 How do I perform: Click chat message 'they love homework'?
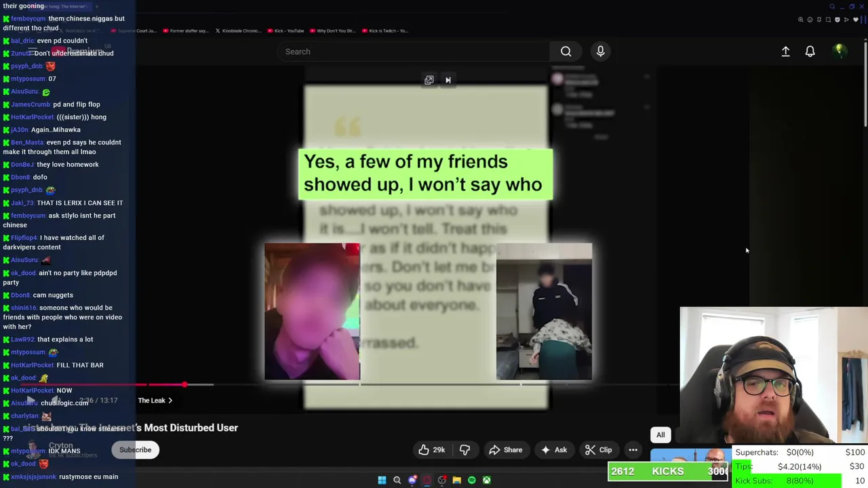coord(68,164)
